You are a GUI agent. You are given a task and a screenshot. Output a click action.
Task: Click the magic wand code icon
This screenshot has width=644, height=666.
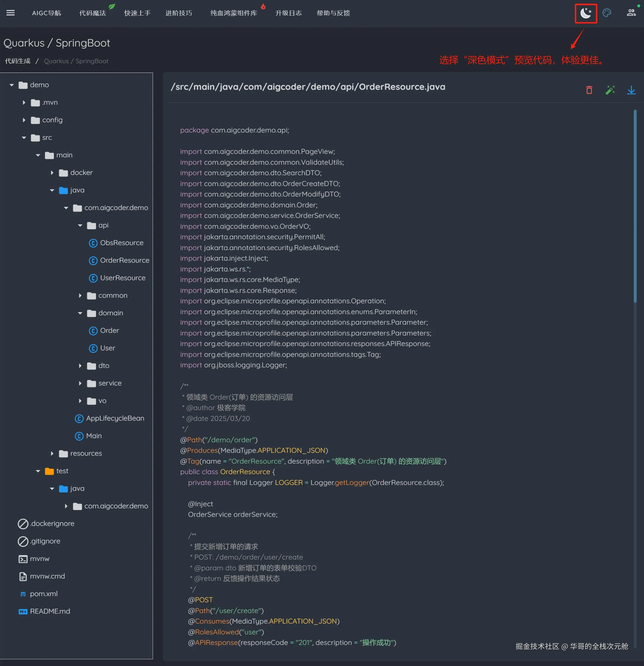click(x=610, y=90)
